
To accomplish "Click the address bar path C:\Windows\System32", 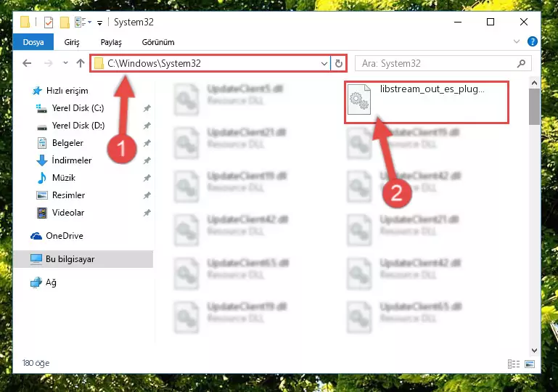I will 154,63.
